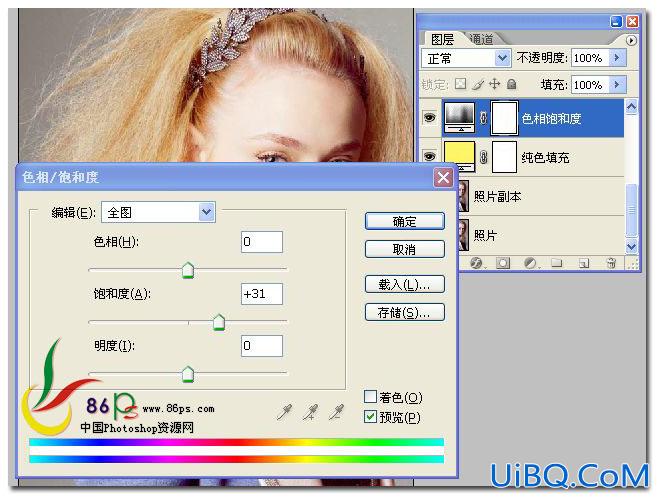Click the 不透明度 100% field
Screen dimensions: 660x500
tap(589, 58)
